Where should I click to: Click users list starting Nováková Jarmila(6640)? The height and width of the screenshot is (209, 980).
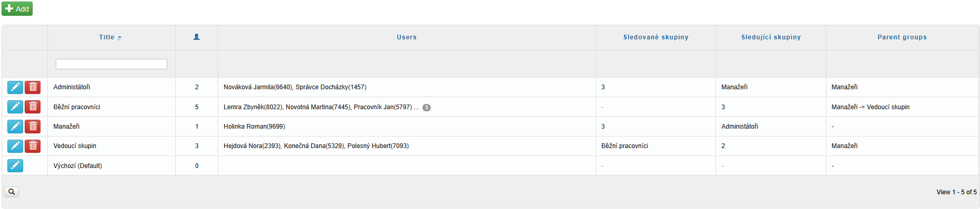point(295,87)
